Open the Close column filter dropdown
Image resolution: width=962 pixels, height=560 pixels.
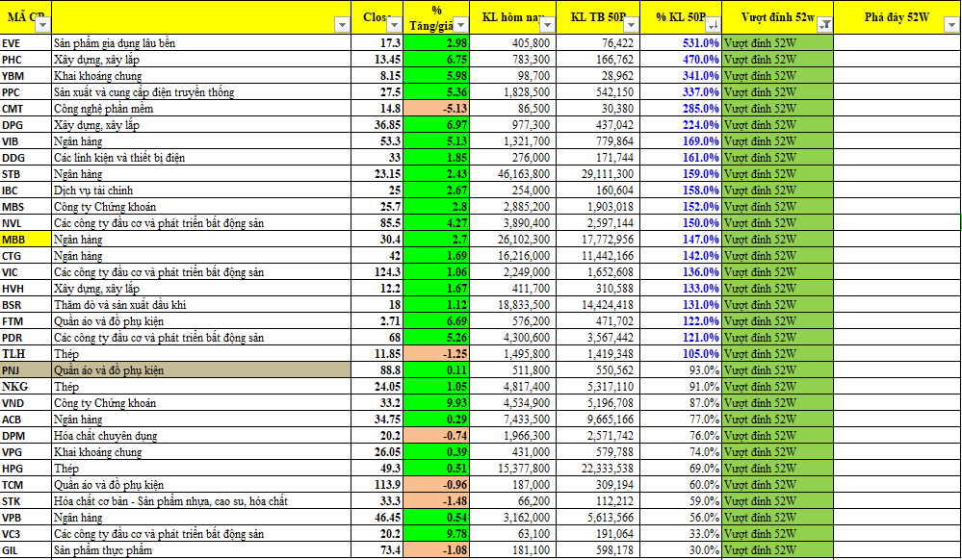[393, 26]
